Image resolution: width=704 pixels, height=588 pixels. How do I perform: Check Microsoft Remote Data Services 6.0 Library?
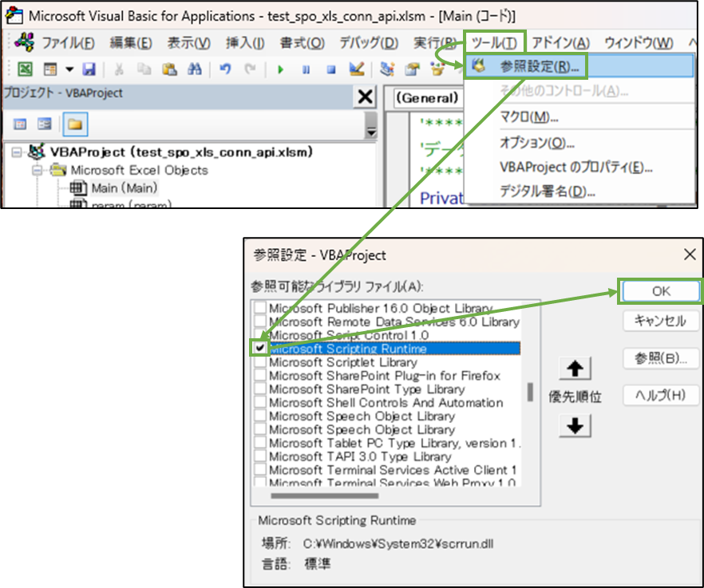click(x=260, y=322)
